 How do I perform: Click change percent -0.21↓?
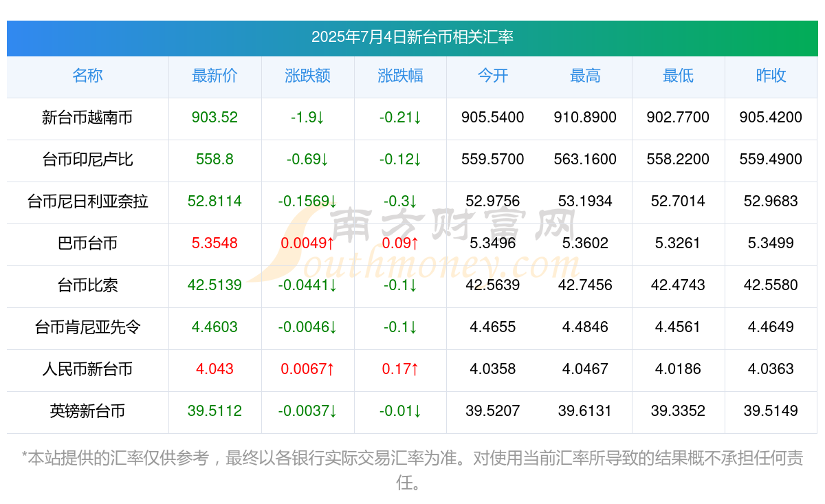pyautogui.click(x=400, y=118)
